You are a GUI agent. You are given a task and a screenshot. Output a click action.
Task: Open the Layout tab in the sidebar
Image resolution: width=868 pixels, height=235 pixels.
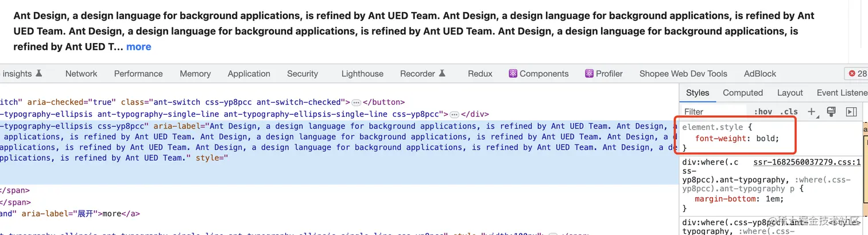[x=790, y=93]
